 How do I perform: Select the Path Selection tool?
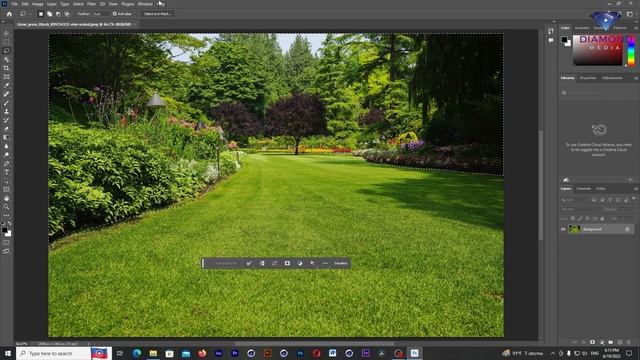6,180
